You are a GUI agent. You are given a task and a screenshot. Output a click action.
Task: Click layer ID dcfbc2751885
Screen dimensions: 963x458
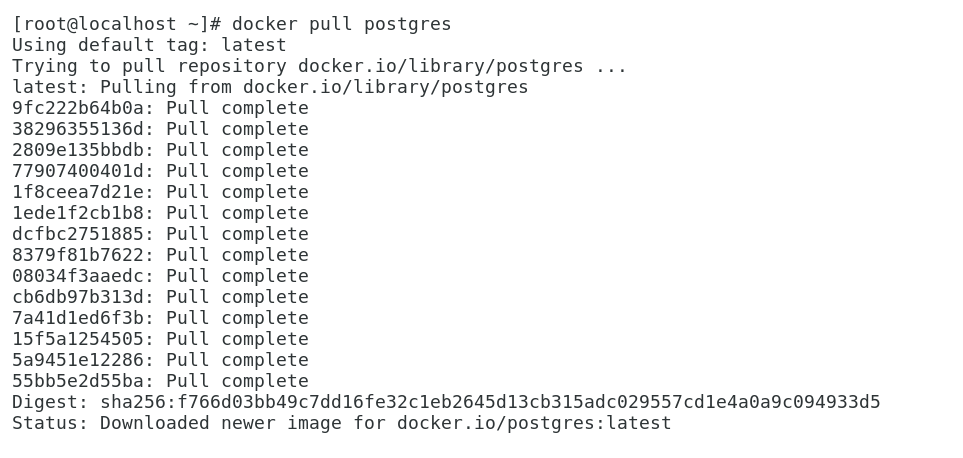(83, 234)
